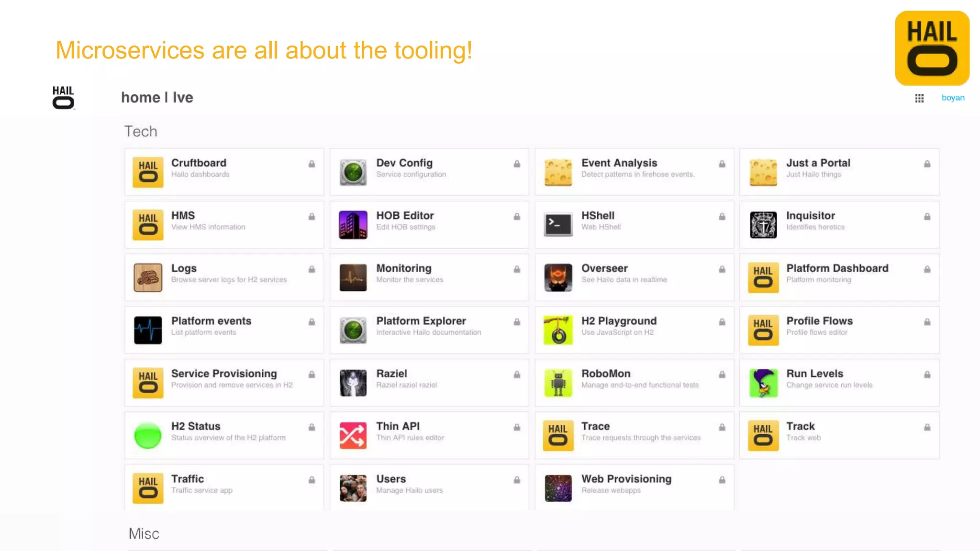
Task: Open the H2 Playground tire swing icon
Action: pos(558,330)
